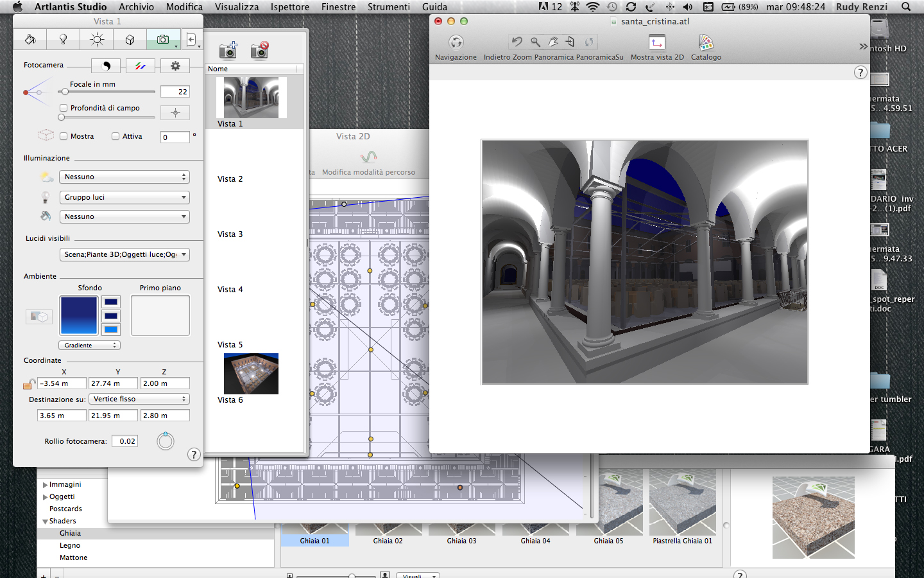Open the Gruppo luci dropdown
The image size is (924, 578).
[124, 197]
